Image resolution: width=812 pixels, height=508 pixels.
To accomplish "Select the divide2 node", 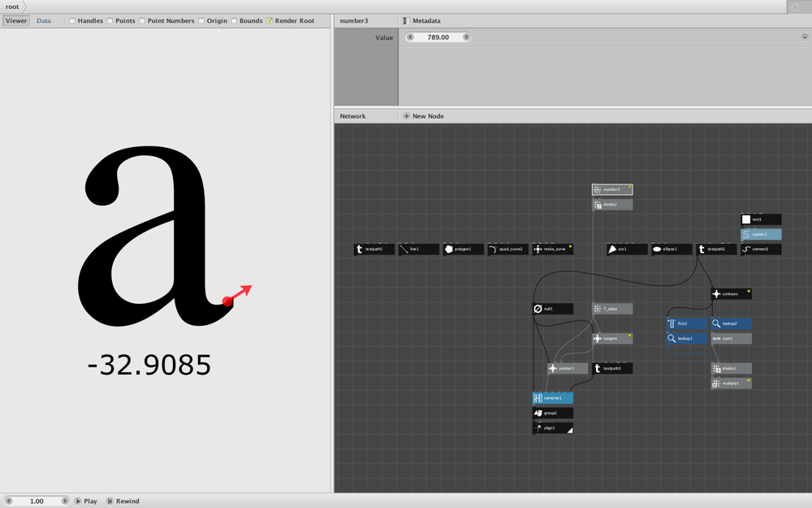I will (612, 205).
